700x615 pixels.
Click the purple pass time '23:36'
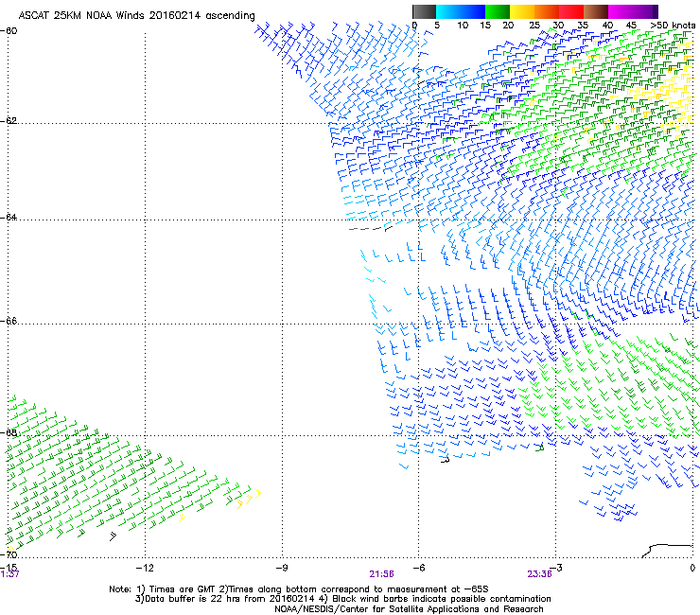540,574
